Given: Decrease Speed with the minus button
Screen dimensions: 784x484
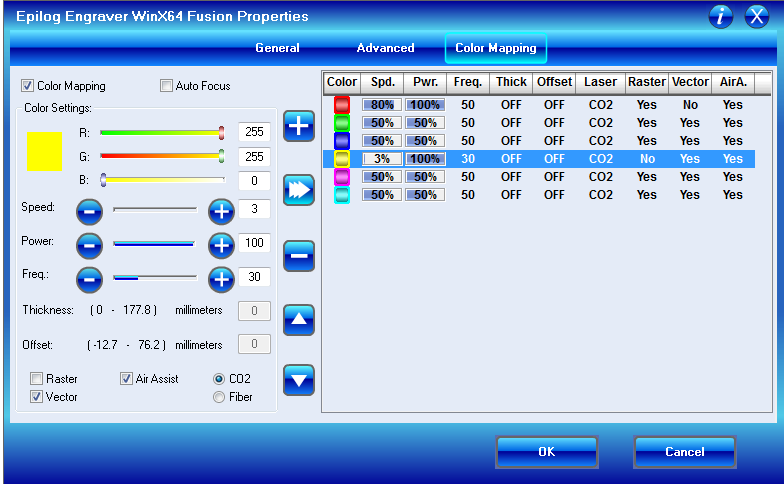Looking at the screenshot, I should tap(90, 212).
